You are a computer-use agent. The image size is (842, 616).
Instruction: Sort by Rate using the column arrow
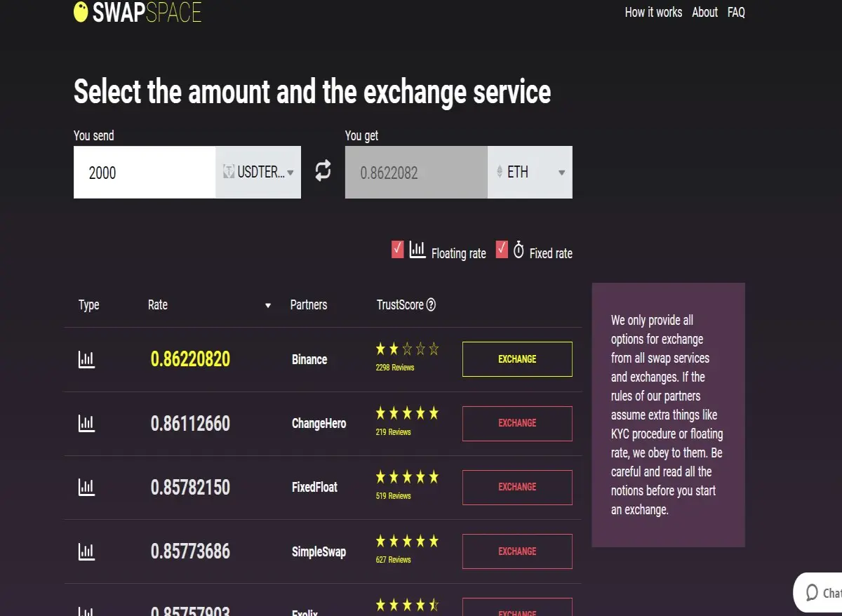268,306
